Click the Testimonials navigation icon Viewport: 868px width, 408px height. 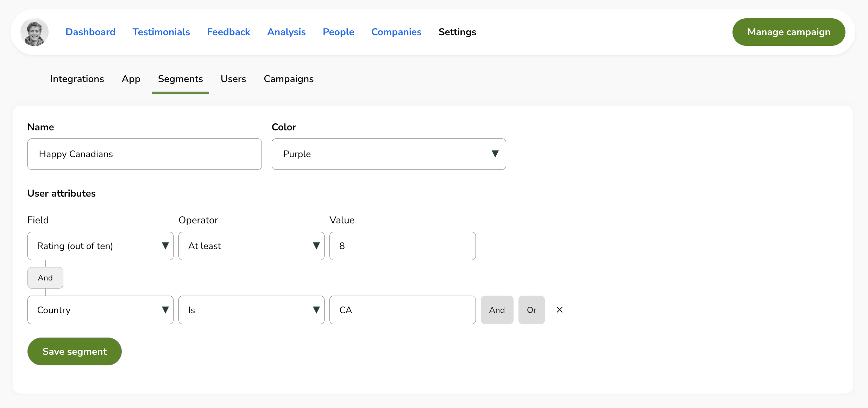(161, 32)
